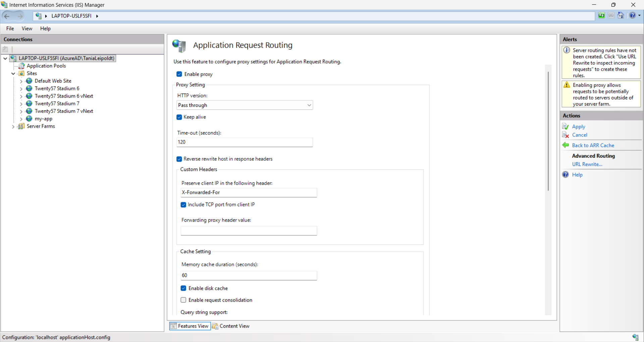Expand the Twenty57 Stadium 7 node
Screen dimensions: 644x342
(x=21, y=104)
